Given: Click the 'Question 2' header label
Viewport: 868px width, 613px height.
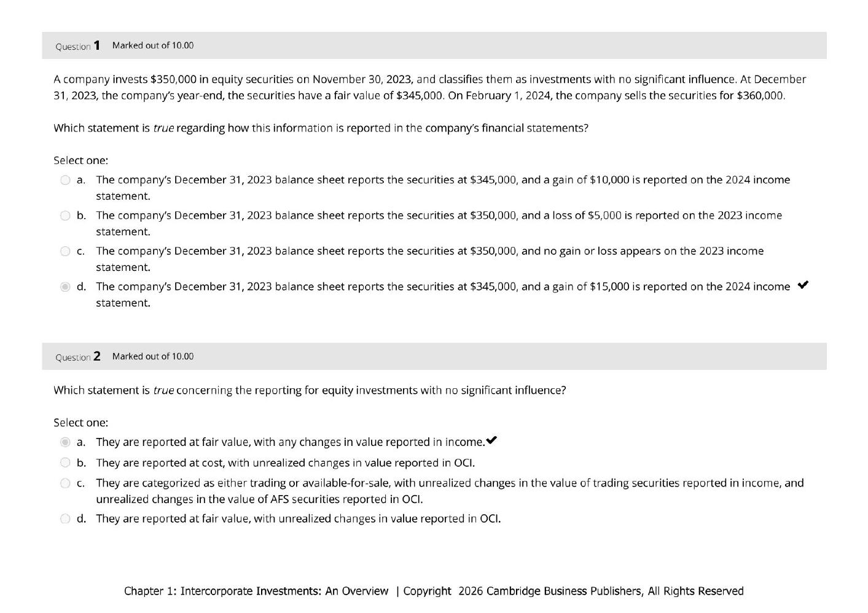Looking at the screenshot, I should point(78,357).
